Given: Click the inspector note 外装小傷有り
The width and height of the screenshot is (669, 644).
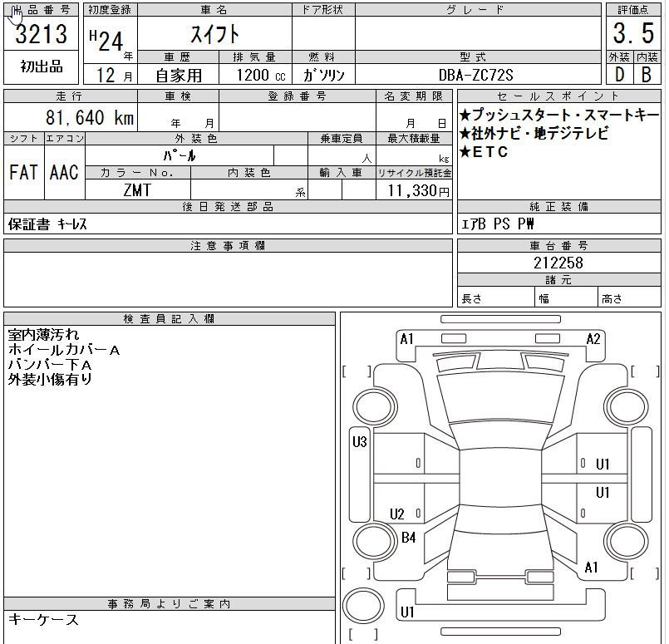Looking at the screenshot, I should [50, 380].
